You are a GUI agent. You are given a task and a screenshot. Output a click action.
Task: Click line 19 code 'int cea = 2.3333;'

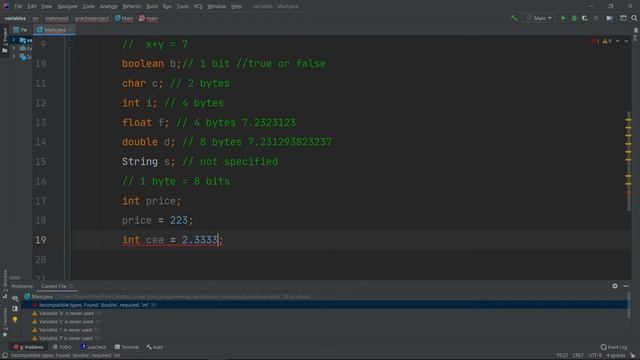tap(172, 240)
